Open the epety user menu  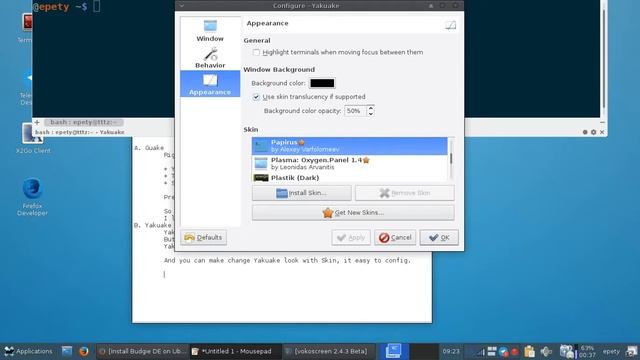coord(611,351)
